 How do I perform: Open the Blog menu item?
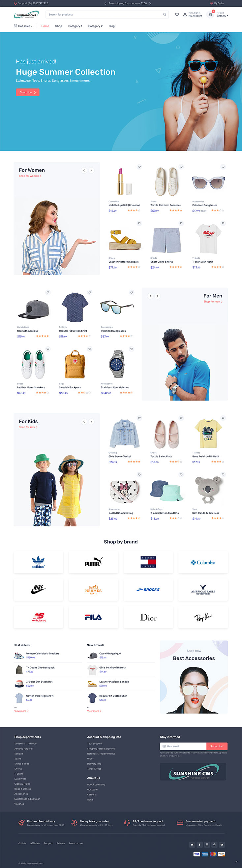[x=112, y=26]
